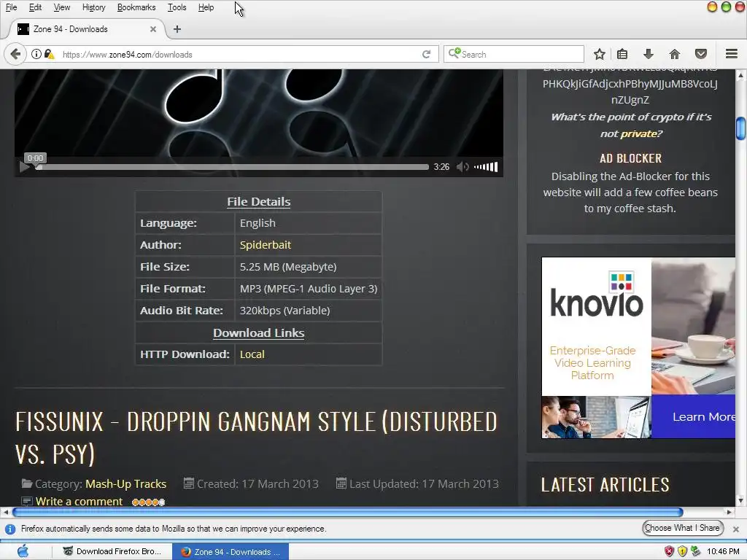747x560 pixels.
Task: Click the English language value
Action: coord(258,223)
